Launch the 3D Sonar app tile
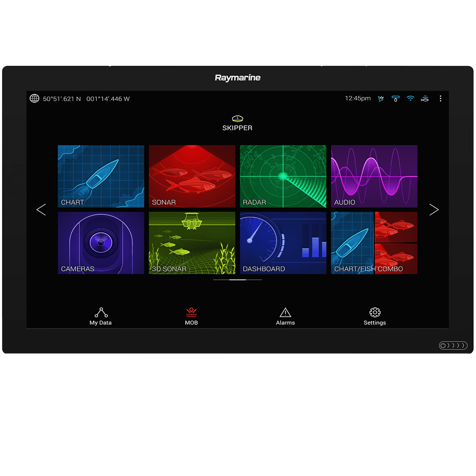476x476 pixels. [192, 243]
